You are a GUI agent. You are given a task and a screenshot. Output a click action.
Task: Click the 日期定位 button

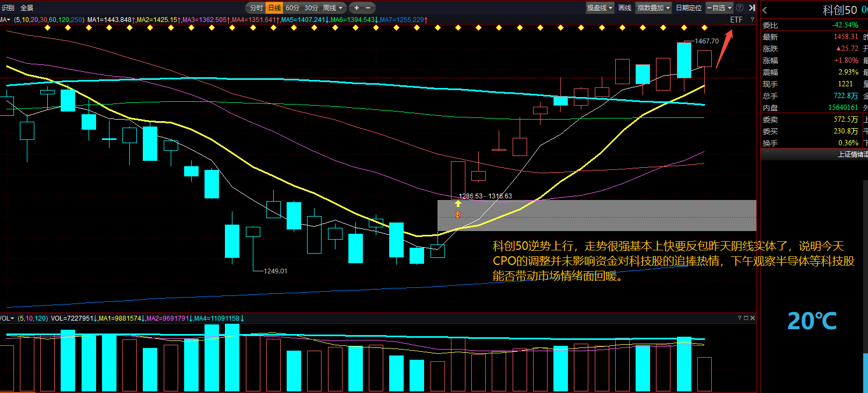pos(689,8)
